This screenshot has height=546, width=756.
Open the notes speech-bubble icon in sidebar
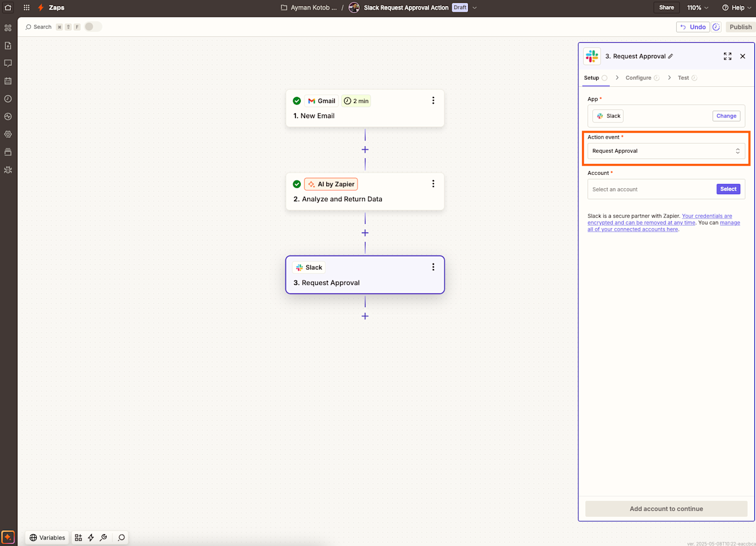(8, 64)
